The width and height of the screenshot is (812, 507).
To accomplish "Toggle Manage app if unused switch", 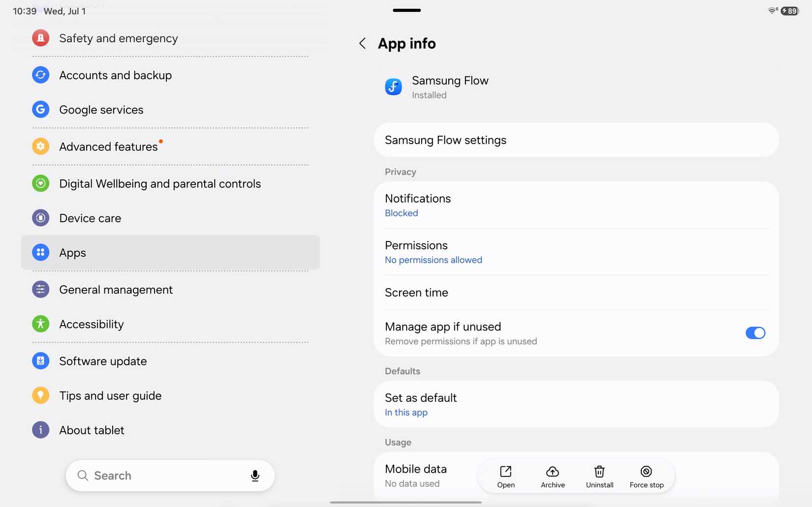I will click(x=755, y=333).
